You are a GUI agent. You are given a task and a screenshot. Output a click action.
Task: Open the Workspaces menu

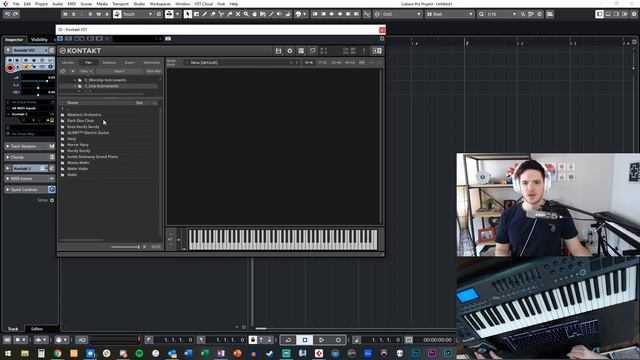(160, 4)
